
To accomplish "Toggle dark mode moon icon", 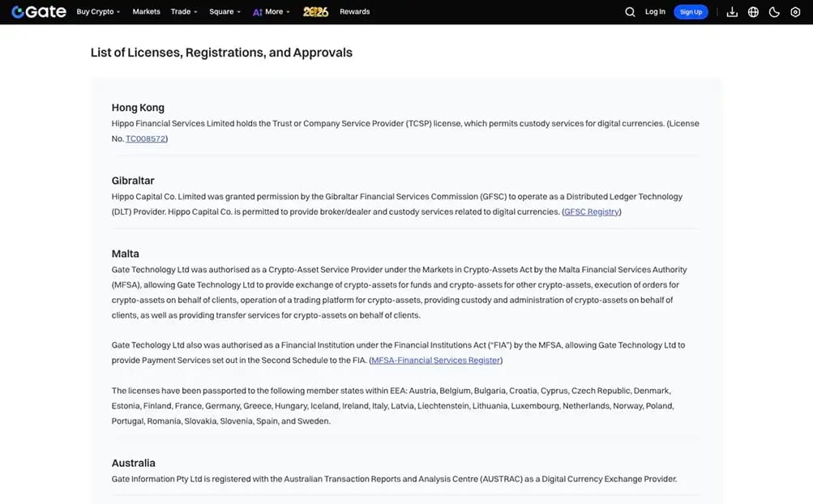I will point(774,11).
